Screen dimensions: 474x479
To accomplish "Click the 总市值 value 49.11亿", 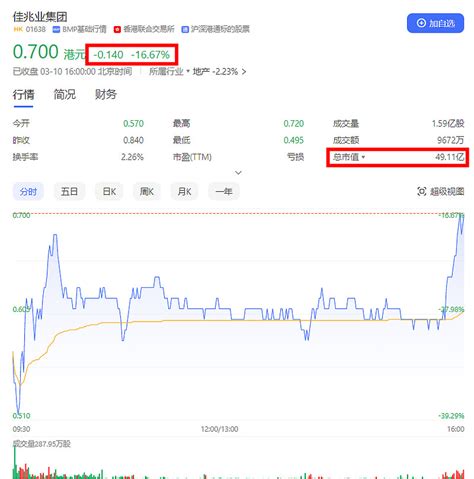I will 450,157.
